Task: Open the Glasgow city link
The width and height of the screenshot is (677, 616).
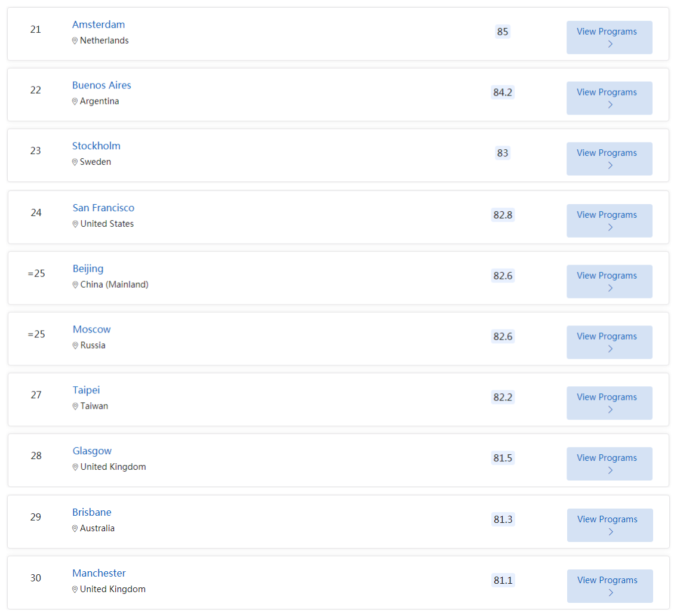Action: (92, 451)
